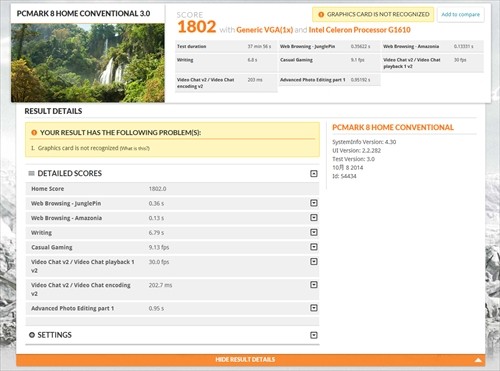Expand the Video Chat playback 1 v2 row
This screenshot has height=371, width=500.
pyautogui.click(x=314, y=262)
